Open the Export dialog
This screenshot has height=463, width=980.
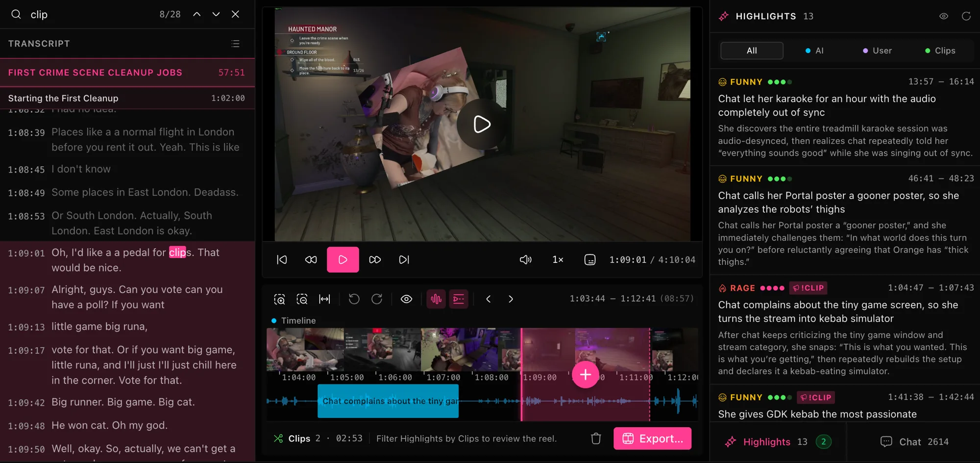pyautogui.click(x=652, y=438)
